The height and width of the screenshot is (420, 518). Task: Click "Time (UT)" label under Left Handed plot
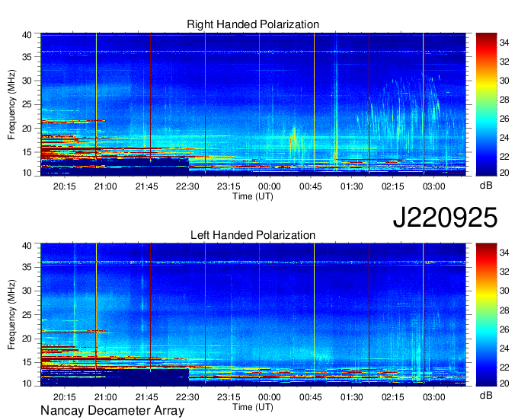click(x=253, y=407)
